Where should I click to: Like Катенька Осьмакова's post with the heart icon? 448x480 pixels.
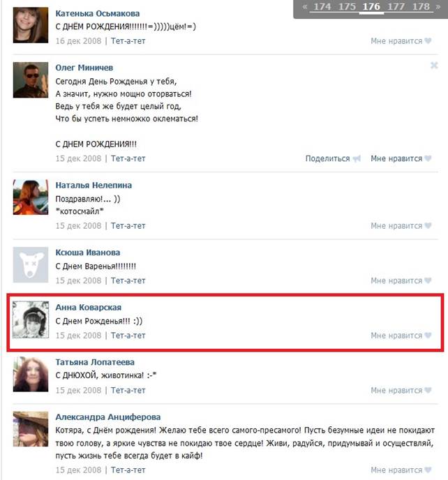click(x=428, y=40)
